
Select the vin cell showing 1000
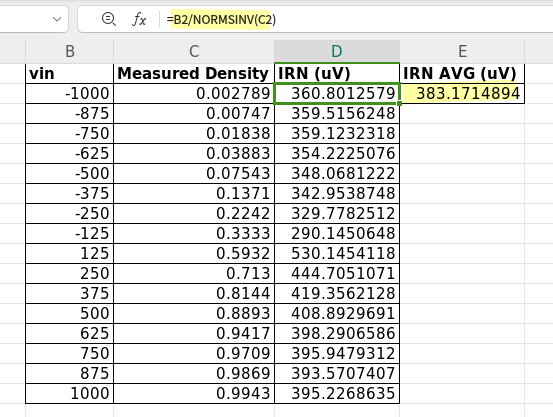click(x=69, y=393)
